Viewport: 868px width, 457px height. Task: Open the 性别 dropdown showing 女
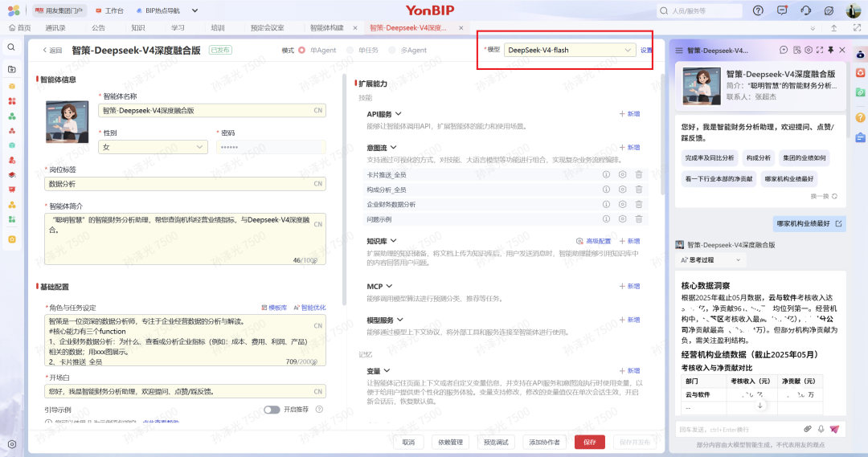[x=154, y=147]
